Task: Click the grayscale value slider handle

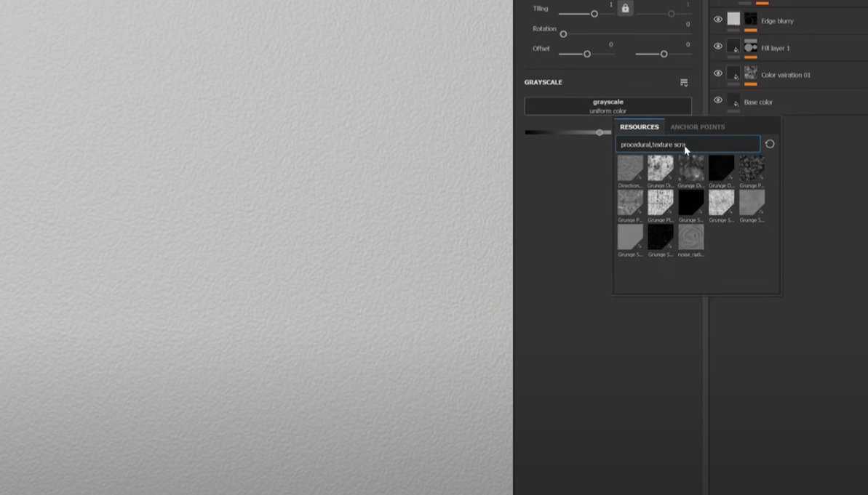Action: (600, 132)
